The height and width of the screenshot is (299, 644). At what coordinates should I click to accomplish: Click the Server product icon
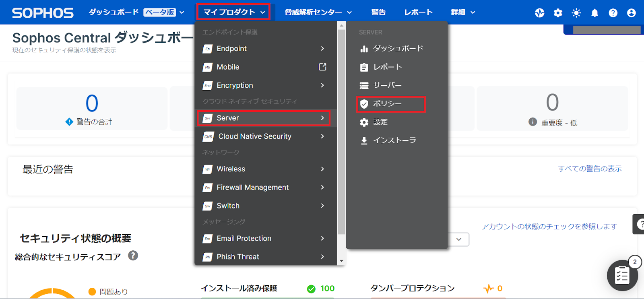coord(208,118)
